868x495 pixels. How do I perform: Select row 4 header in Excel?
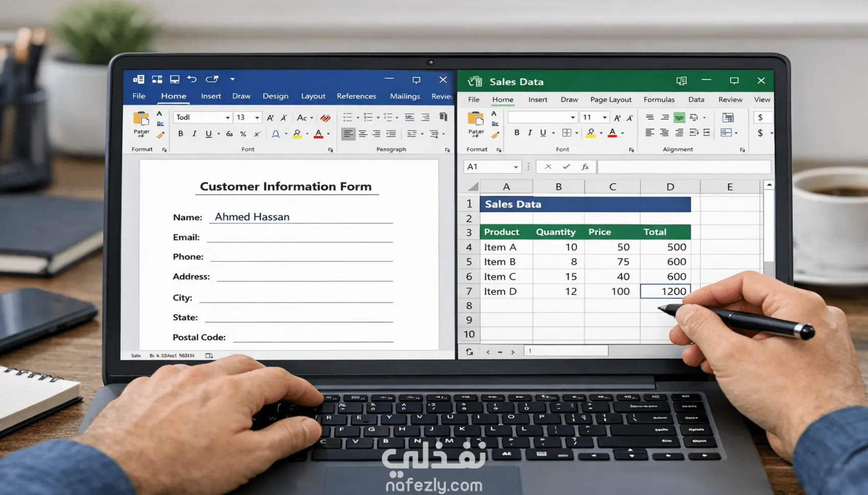pos(469,247)
